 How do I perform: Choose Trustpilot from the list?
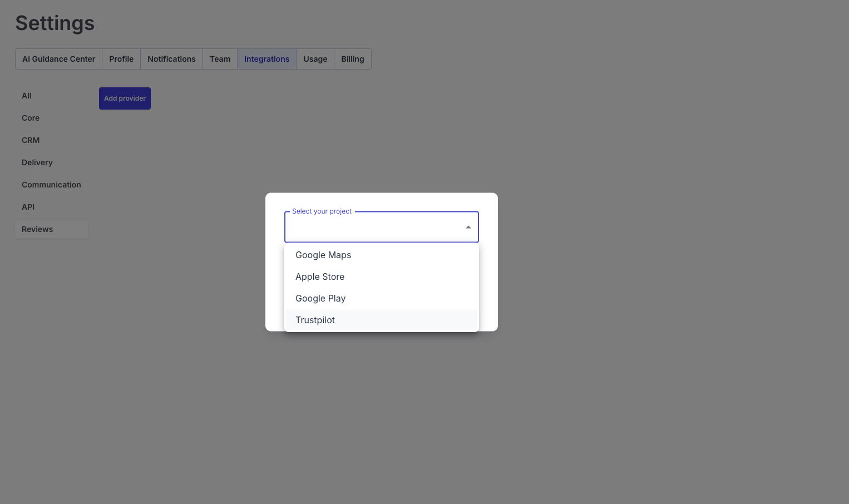[x=382, y=320]
